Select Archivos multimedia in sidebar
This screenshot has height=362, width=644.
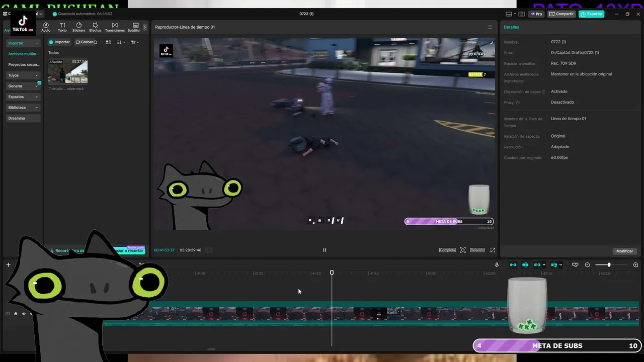point(23,54)
